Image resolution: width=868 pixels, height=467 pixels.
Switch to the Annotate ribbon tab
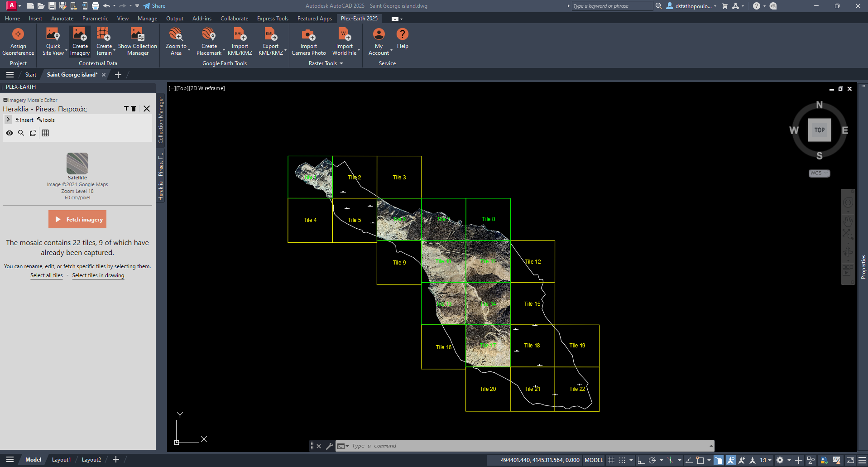(x=62, y=19)
